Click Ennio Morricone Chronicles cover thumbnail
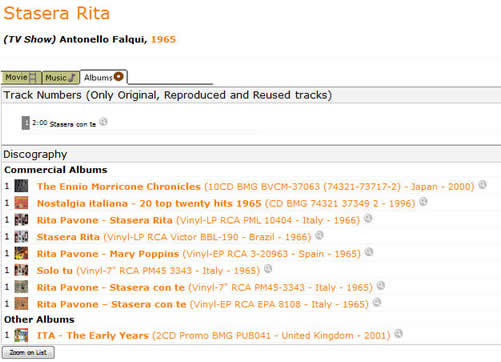This screenshot has height=362, width=501. tap(21, 186)
